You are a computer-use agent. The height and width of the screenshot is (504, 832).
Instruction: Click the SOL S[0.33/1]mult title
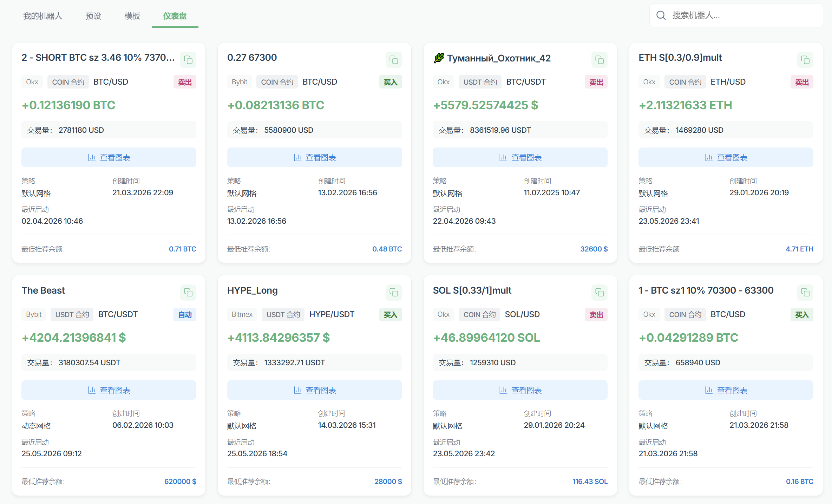pos(472,290)
